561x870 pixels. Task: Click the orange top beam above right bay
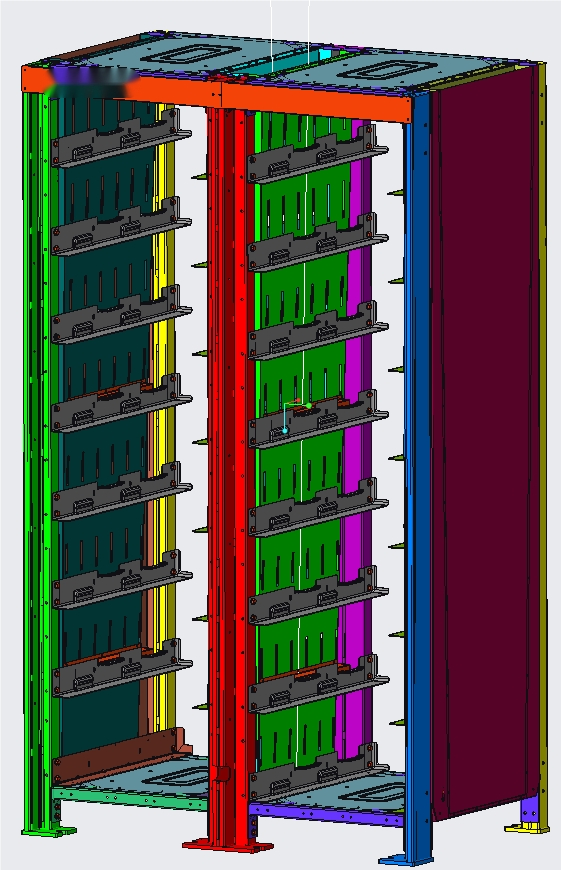tap(316, 102)
